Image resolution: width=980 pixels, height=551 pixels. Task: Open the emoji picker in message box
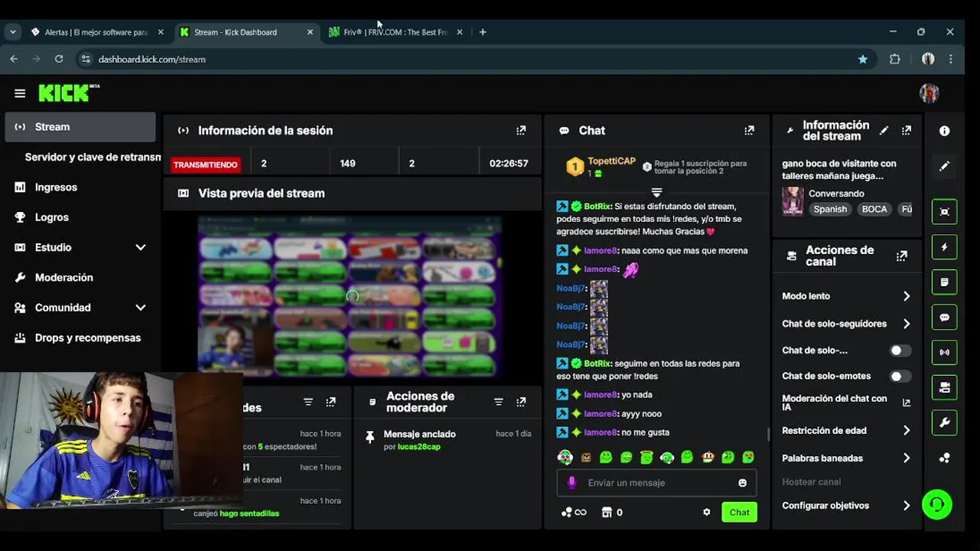coord(742,483)
